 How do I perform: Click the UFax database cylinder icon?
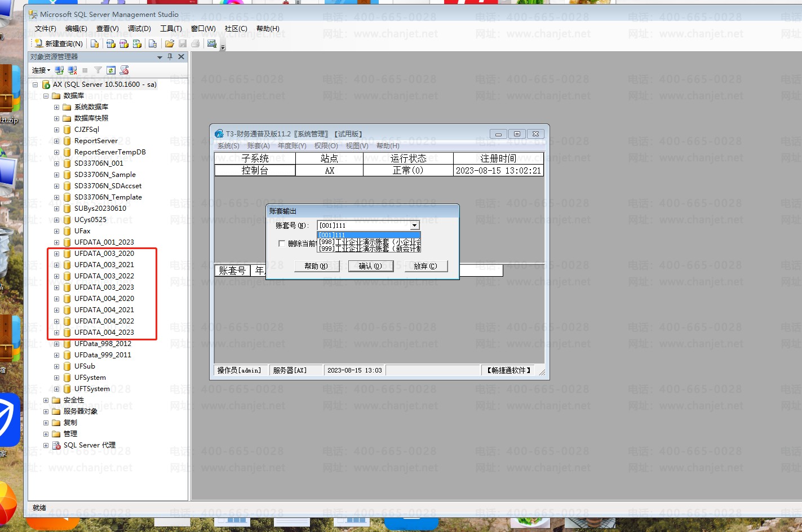(x=67, y=231)
